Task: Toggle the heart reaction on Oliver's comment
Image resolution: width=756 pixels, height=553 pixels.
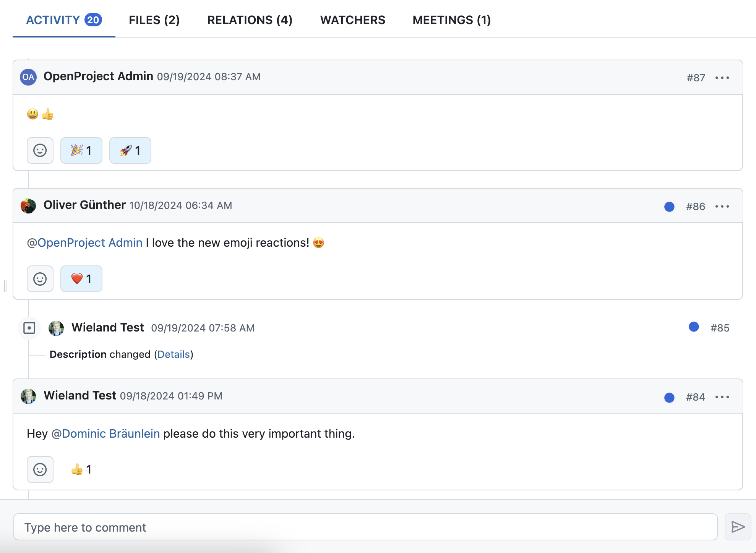Action: (81, 278)
